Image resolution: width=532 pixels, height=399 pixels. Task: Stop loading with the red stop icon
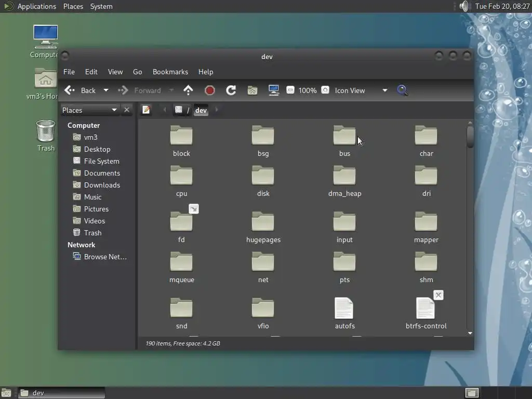[210, 90]
